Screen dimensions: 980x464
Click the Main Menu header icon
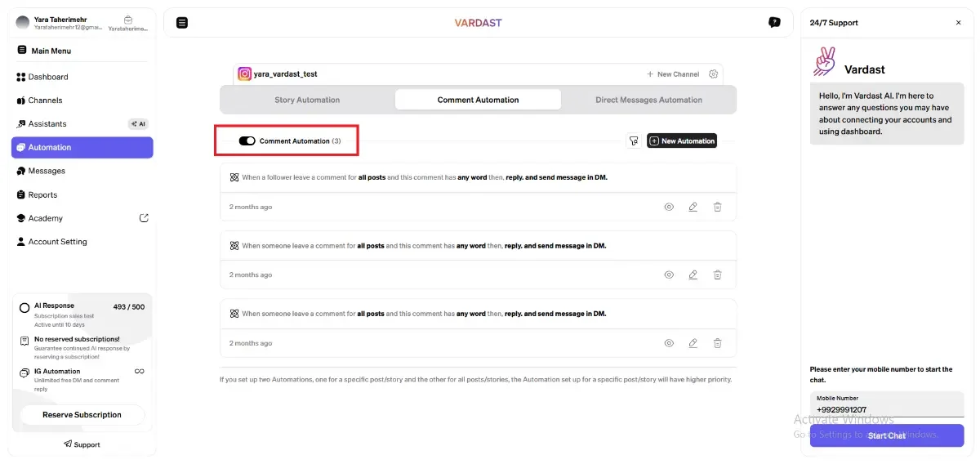(22, 51)
